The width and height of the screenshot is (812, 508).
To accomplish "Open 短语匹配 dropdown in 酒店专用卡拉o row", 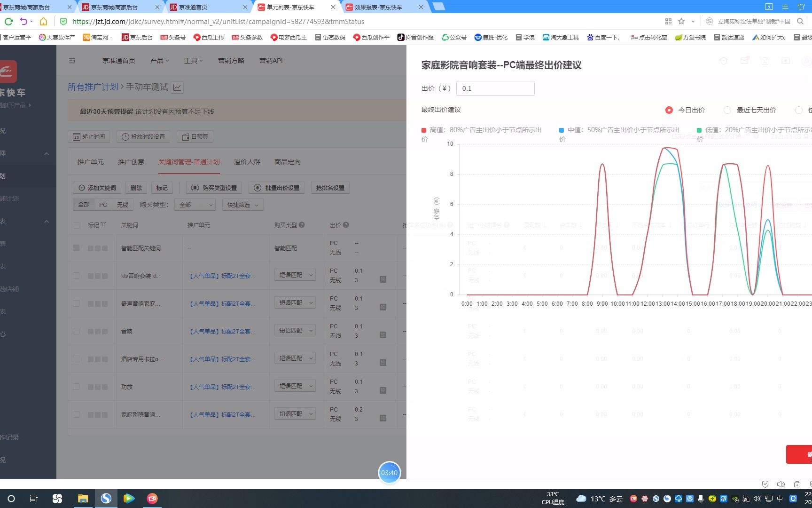I will coord(295,358).
